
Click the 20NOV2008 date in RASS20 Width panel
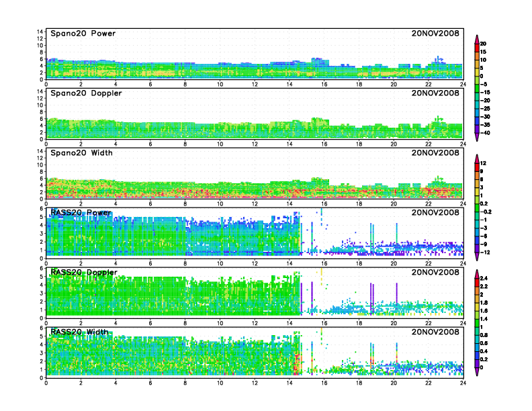tap(435, 332)
